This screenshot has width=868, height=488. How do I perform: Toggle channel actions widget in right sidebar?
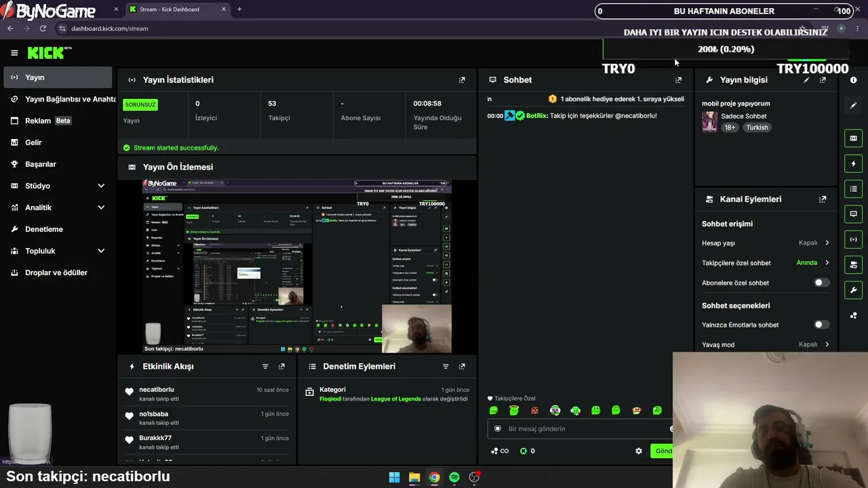click(854, 264)
